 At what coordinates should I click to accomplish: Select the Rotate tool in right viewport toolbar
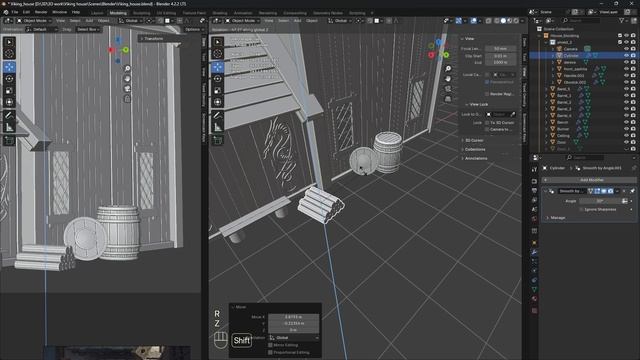click(x=218, y=79)
